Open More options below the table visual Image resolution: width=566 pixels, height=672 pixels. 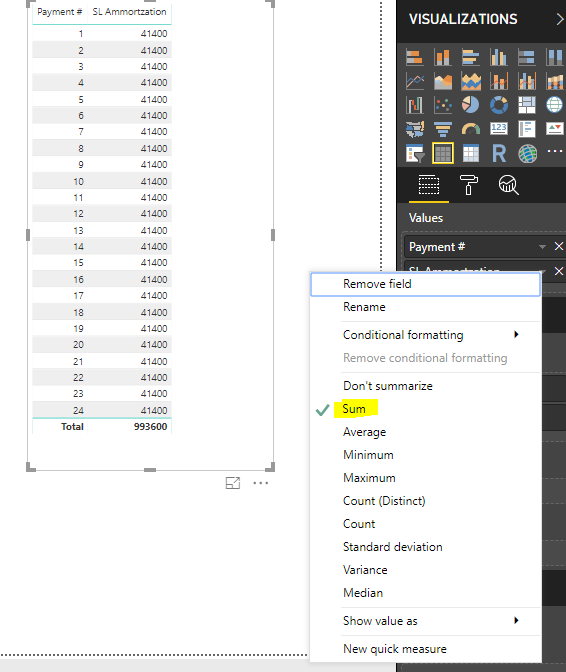click(261, 483)
